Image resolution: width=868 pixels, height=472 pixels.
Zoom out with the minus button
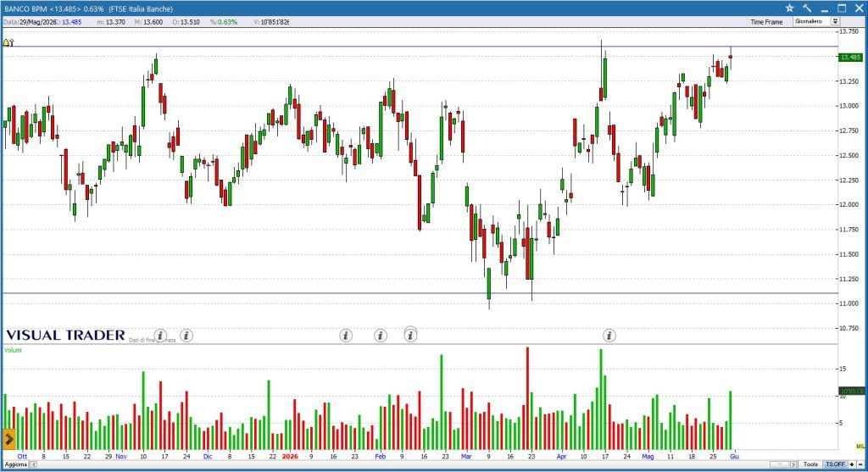point(860,464)
